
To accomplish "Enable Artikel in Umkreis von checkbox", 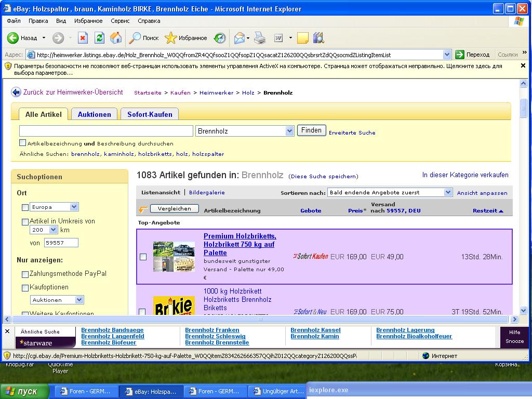I will point(25,222).
